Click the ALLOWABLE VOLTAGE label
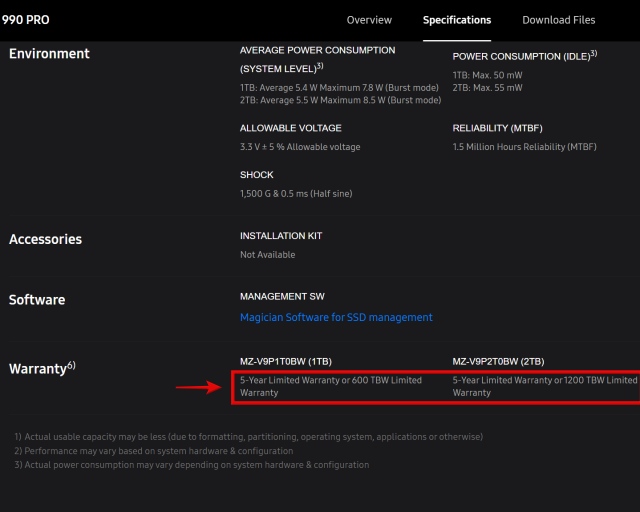 [291, 128]
